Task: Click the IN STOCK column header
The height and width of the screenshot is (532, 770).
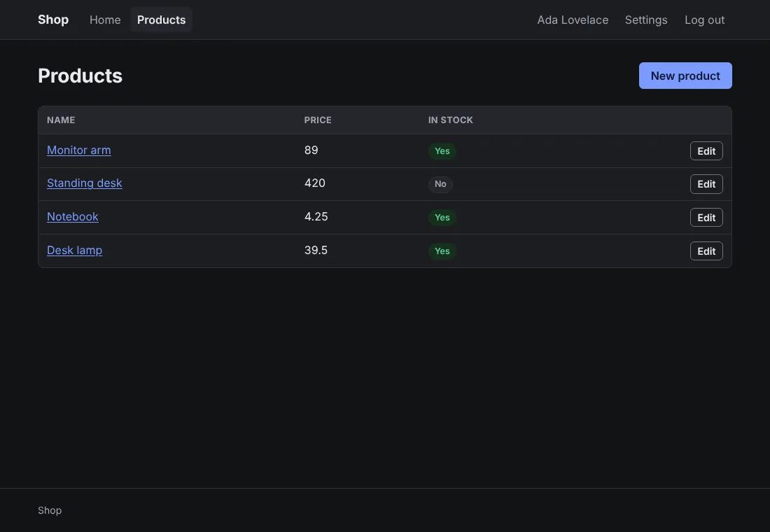Action: coord(450,120)
